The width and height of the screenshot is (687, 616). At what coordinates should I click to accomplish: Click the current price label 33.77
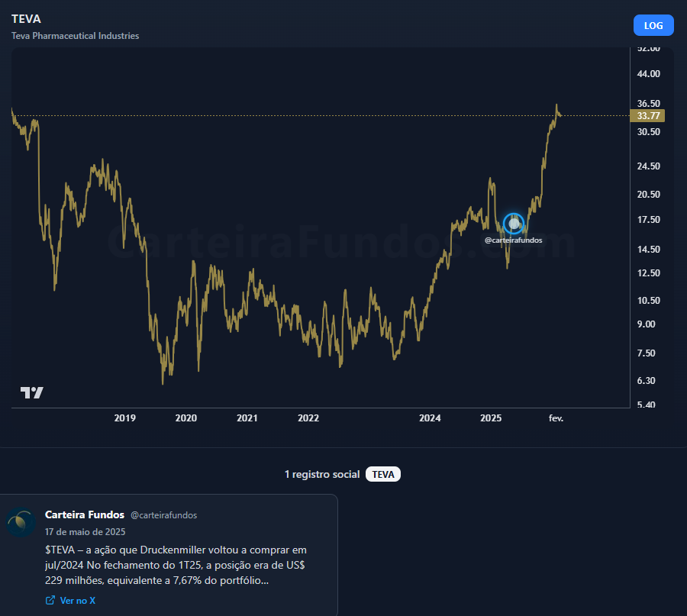647,115
